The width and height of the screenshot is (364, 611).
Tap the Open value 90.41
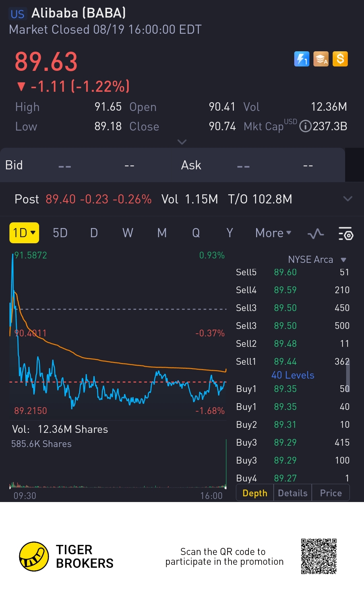click(222, 107)
